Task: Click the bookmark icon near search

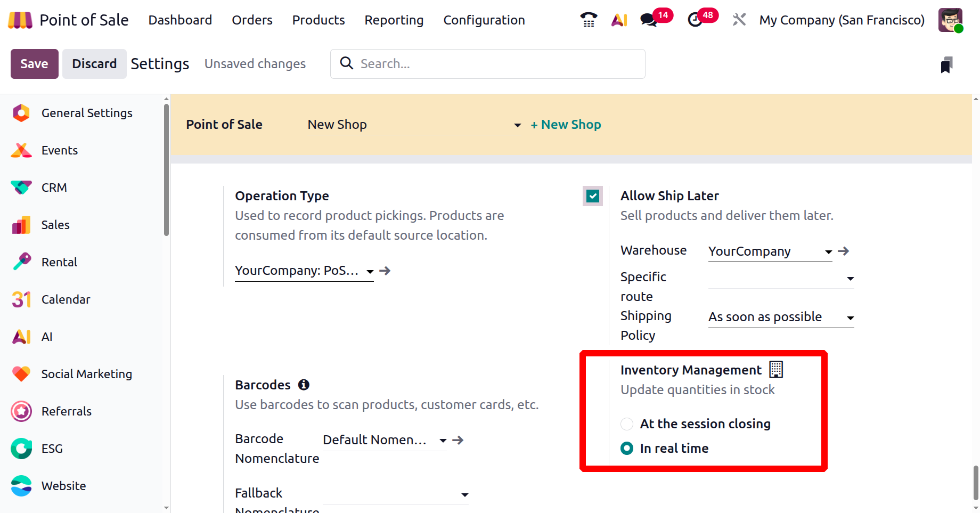Action: (946, 65)
